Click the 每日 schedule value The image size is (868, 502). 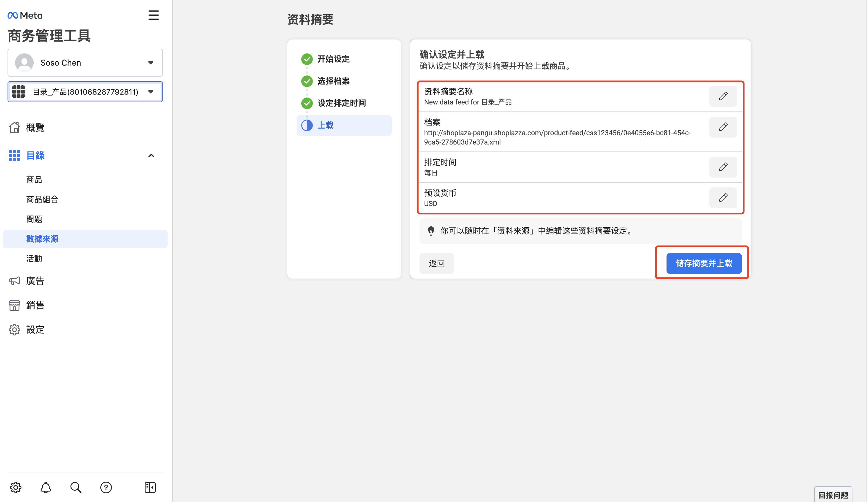click(431, 173)
